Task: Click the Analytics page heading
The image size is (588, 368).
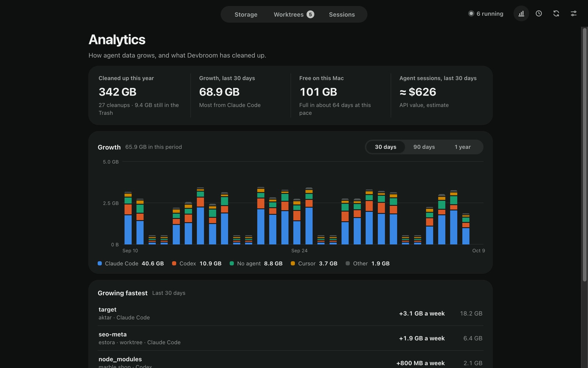Action: coord(117,40)
